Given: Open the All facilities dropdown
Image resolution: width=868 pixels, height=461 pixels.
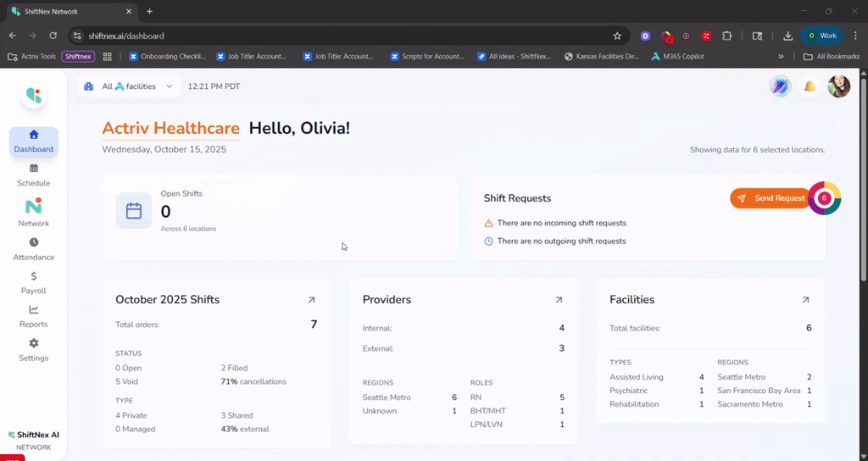Looking at the screenshot, I should [129, 86].
